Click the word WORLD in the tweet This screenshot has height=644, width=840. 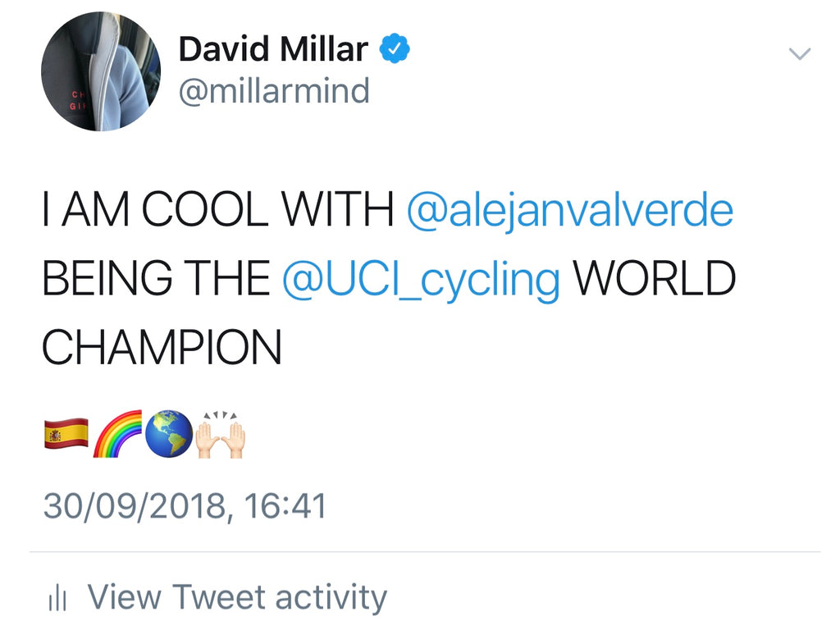click(654, 279)
